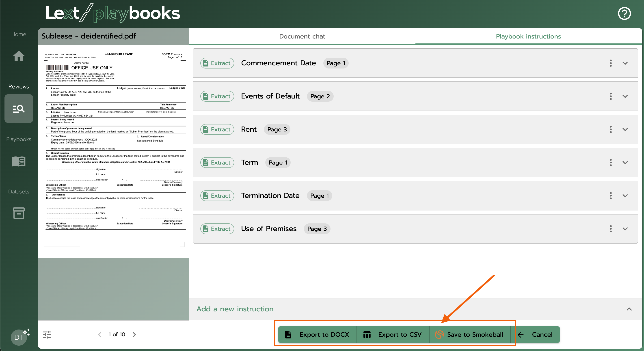
Task: Click Extract badge for Rent
Action: (x=217, y=129)
